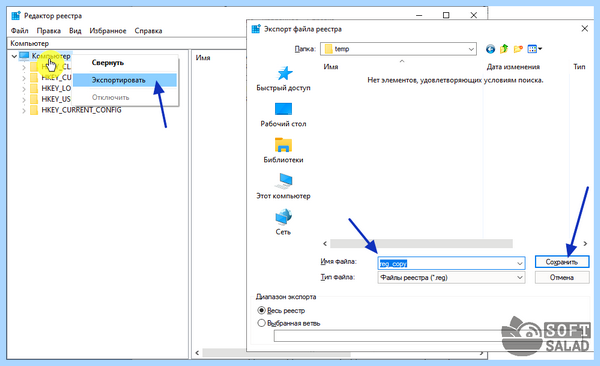Open the Справка menu
Image resolution: width=600 pixels, height=366 pixels.
coord(148,31)
